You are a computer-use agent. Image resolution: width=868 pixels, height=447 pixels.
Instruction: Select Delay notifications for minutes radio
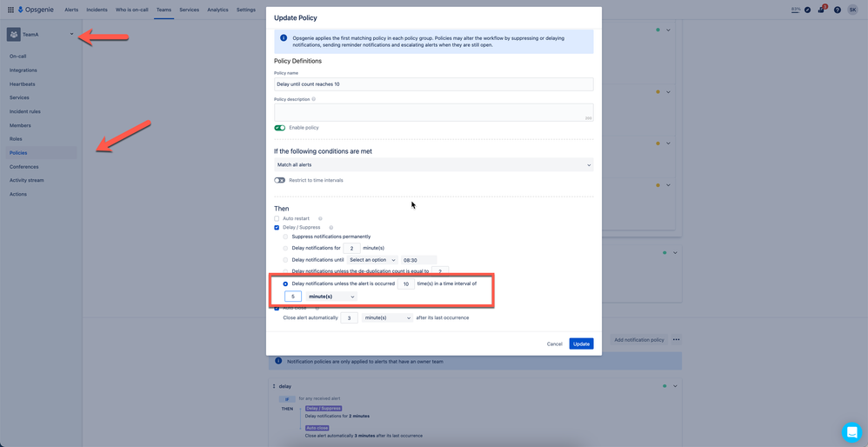coord(285,248)
